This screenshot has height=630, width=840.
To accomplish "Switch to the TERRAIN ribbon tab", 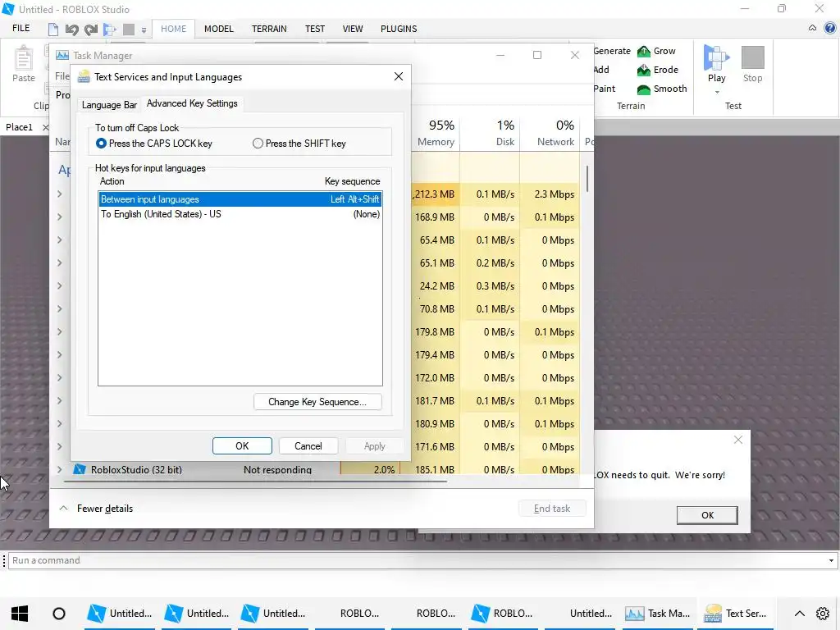I will click(269, 29).
